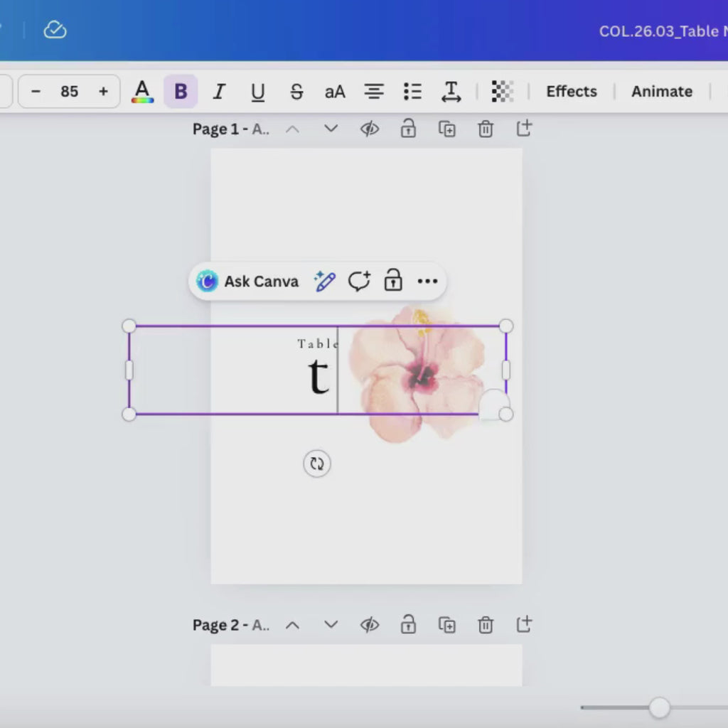The height and width of the screenshot is (728, 728).
Task: Open text spacing options
Action: pyautogui.click(x=451, y=92)
